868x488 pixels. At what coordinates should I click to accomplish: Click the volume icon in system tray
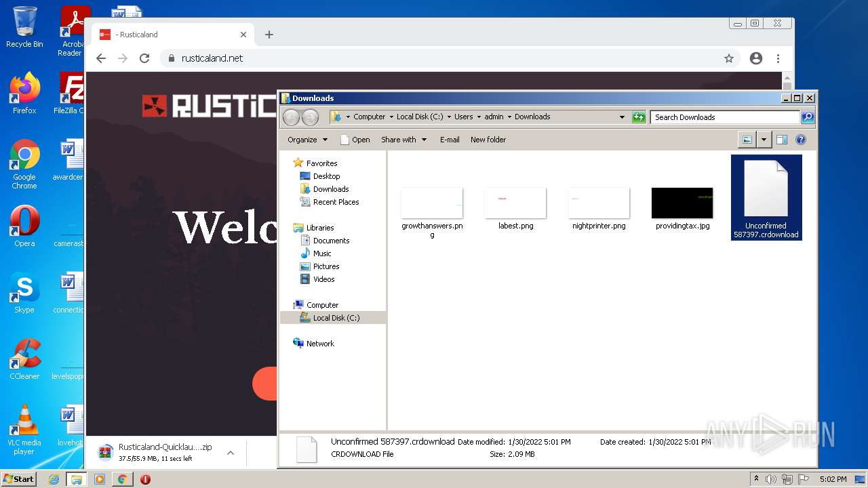click(x=771, y=479)
